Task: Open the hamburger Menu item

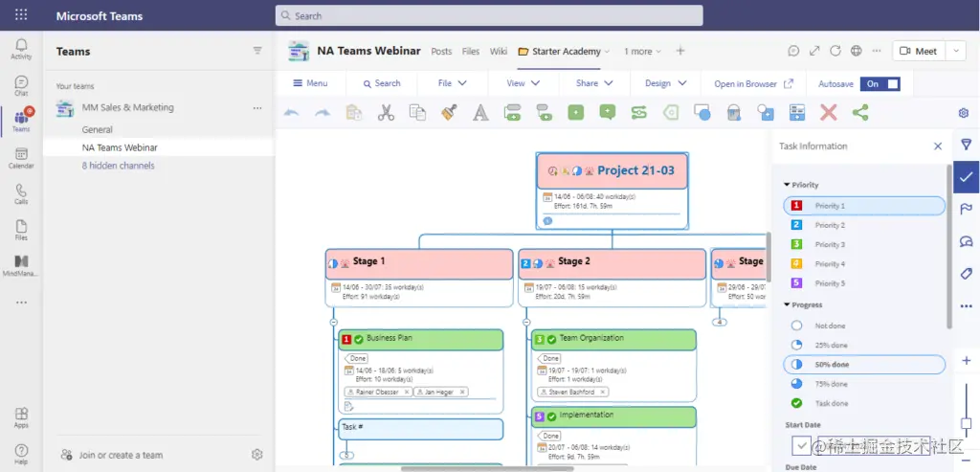Action: 310,83
